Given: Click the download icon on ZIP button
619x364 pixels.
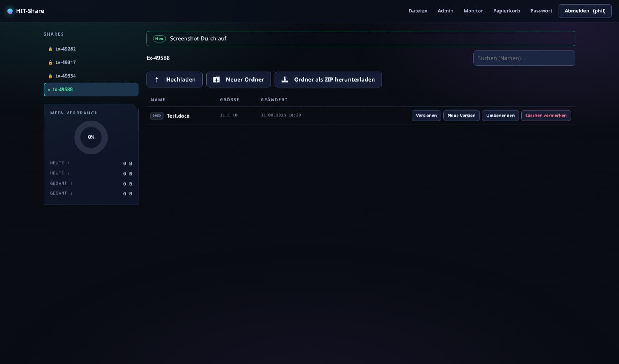Looking at the screenshot, I should [x=285, y=79].
